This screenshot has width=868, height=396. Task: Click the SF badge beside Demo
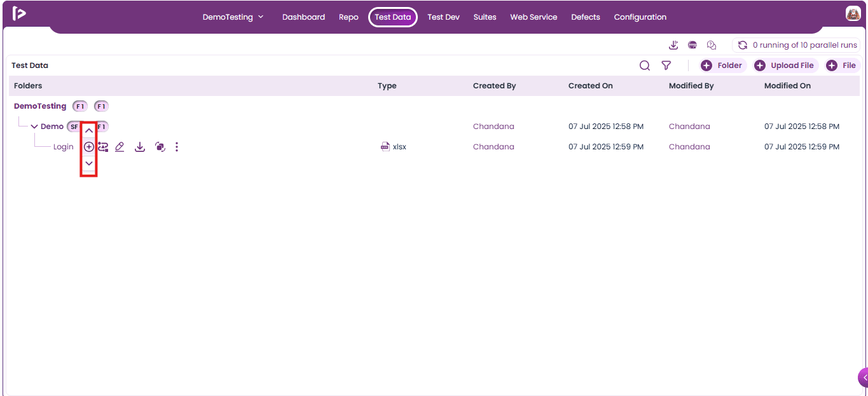pos(74,126)
